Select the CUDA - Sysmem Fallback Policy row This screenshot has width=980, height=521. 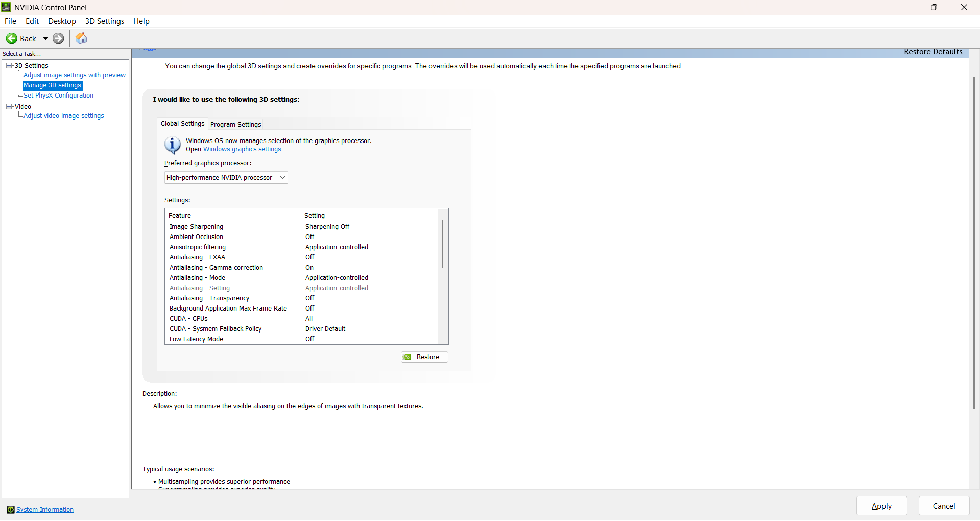[x=301, y=329]
